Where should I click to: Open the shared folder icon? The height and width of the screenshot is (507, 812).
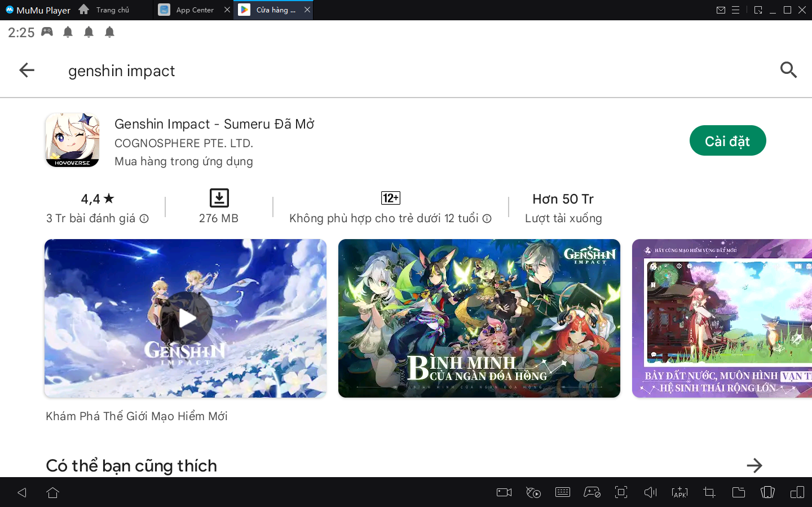pos(738,492)
